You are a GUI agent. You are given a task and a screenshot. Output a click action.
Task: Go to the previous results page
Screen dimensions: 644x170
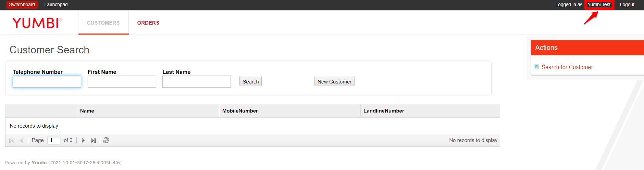[21, 140]
